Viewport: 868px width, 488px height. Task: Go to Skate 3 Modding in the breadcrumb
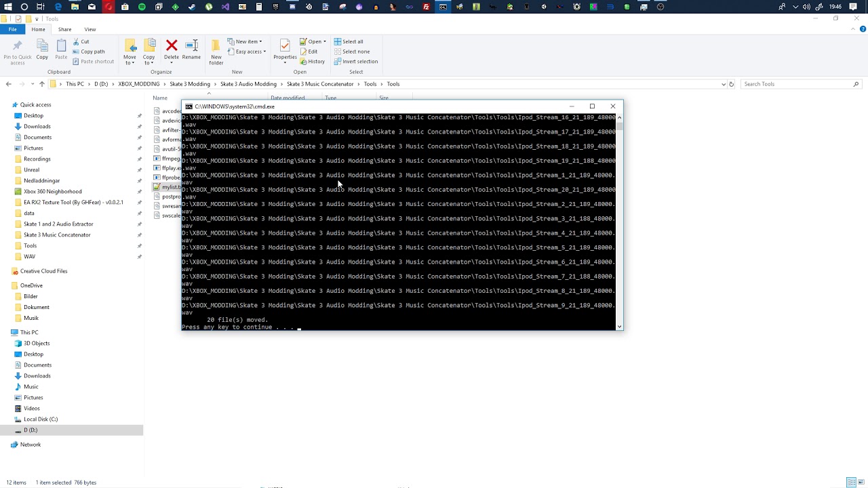[x=190, y=84]
